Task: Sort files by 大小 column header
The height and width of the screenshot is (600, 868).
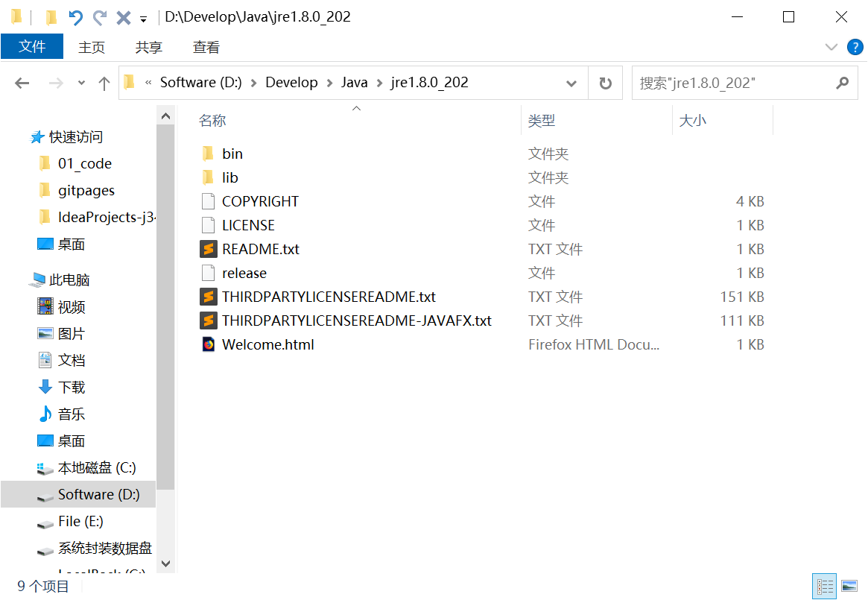Action: pyautogui.click(x=693, y=120)
